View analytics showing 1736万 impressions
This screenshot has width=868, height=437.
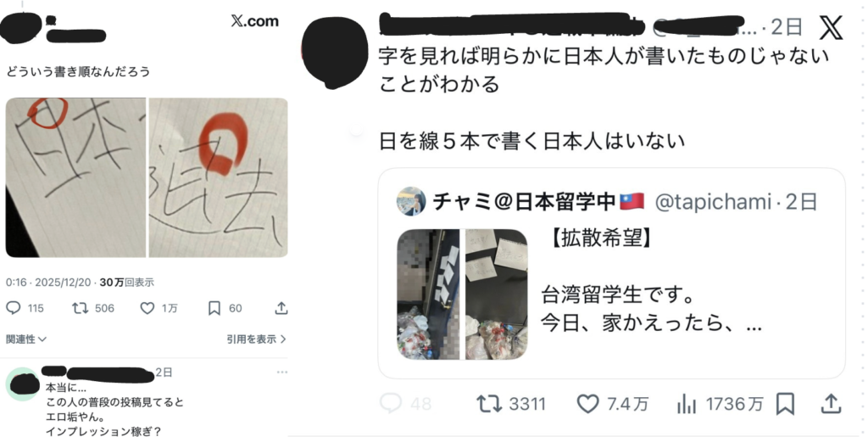[x=687, y=405]
